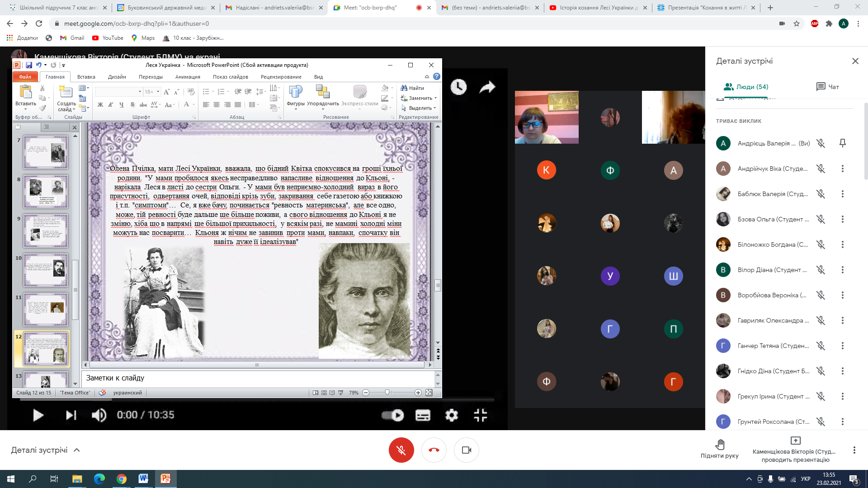Toggle text shadow (S) formatting
Image resolution: width=868 pixels, height=488 pixels.
pyautogui.click(x=132, y=105)
